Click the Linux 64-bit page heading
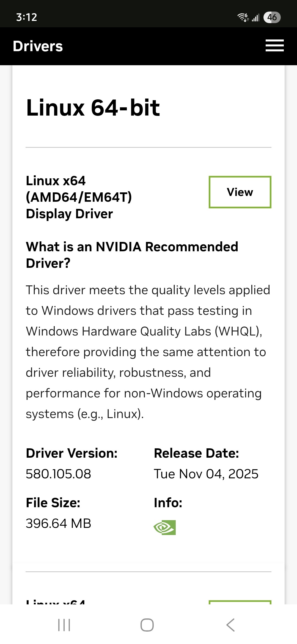This screenshot has height=644, width=297. coord(93,108)
